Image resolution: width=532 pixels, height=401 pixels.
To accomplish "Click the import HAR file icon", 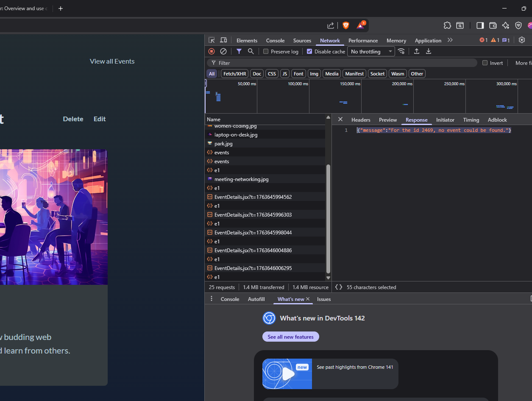I will click(x=417, y=51).
